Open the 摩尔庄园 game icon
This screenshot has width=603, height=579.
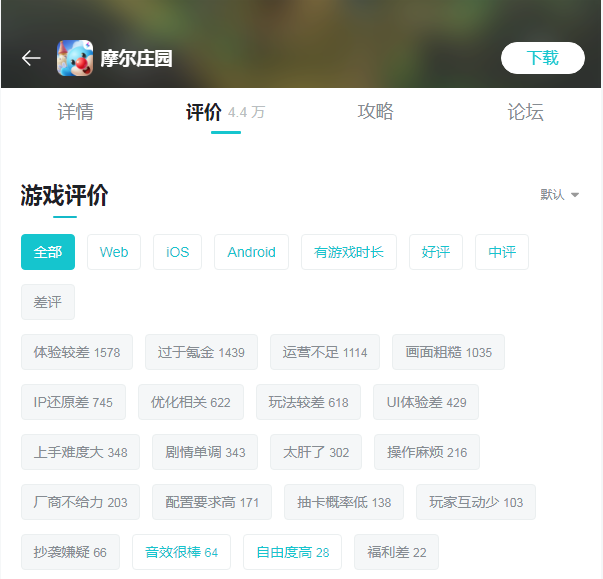[x=75, y=58]
